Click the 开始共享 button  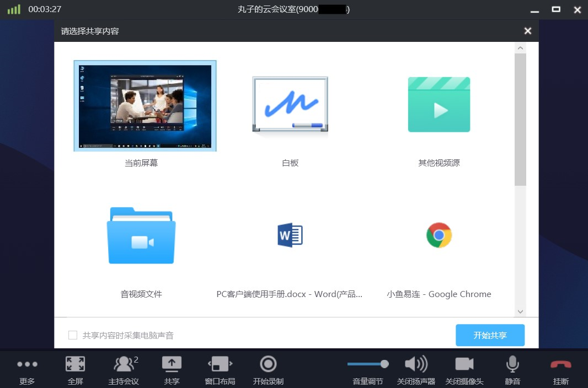pos(490,335)
